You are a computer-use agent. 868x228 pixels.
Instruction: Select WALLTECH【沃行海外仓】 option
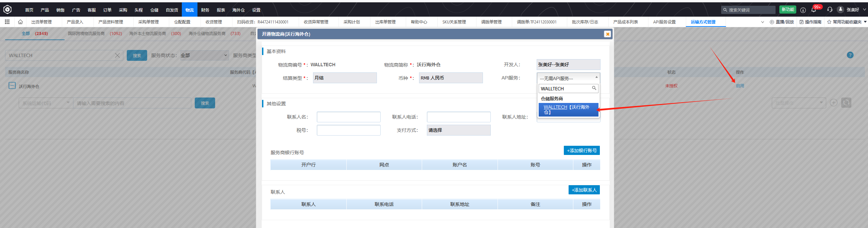tap(568, 110)
